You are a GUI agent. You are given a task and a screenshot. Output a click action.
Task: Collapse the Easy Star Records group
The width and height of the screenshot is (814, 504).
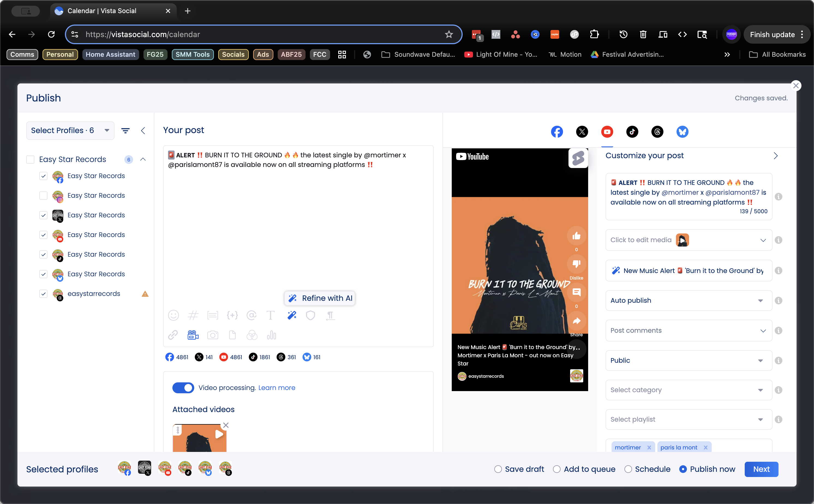[143, 159]
